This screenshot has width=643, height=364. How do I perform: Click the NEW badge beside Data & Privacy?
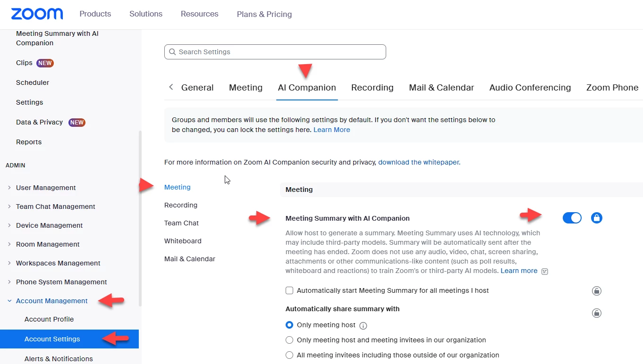77,122
